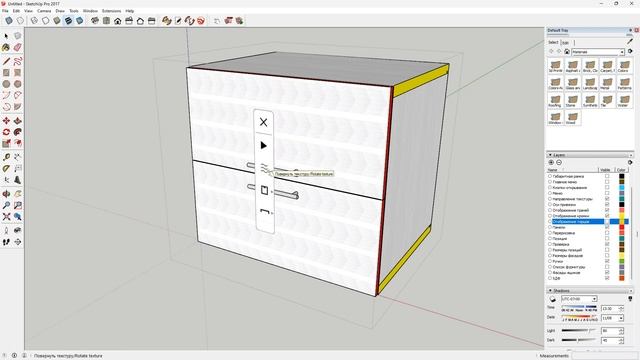Activate the Orbit tool
640x360 pixels.
(x=6, y=194)
